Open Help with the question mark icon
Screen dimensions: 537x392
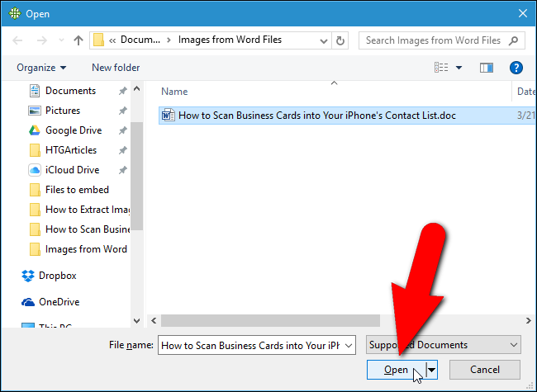(516, 68)
